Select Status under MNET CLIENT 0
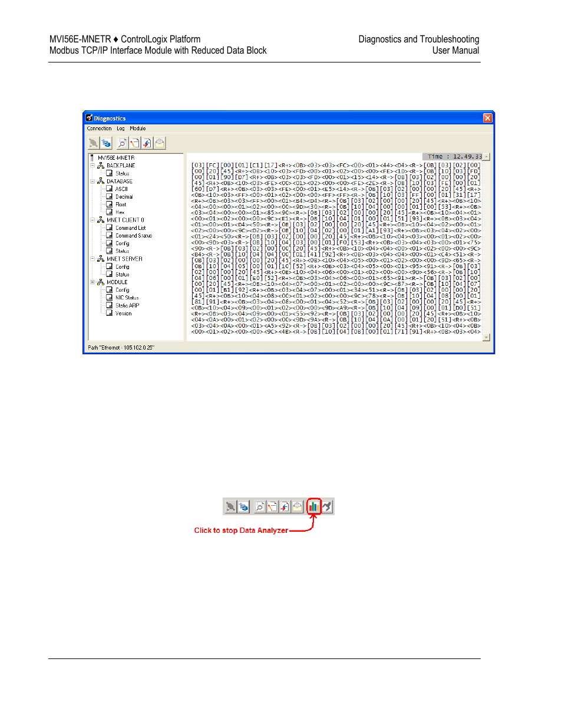562x728 pixels. point(123,251)
